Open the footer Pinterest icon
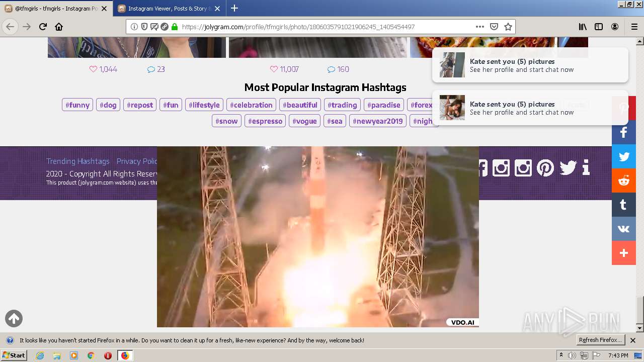This screenshot has width=644, height=362. click(x=545, y=167)
